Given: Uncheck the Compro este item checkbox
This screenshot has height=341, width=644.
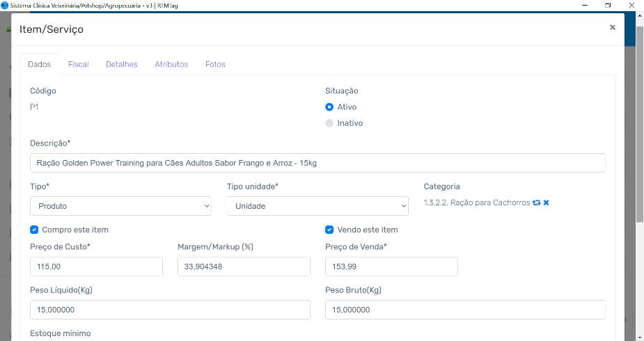Looking at the screenshot, I should 35,230.
